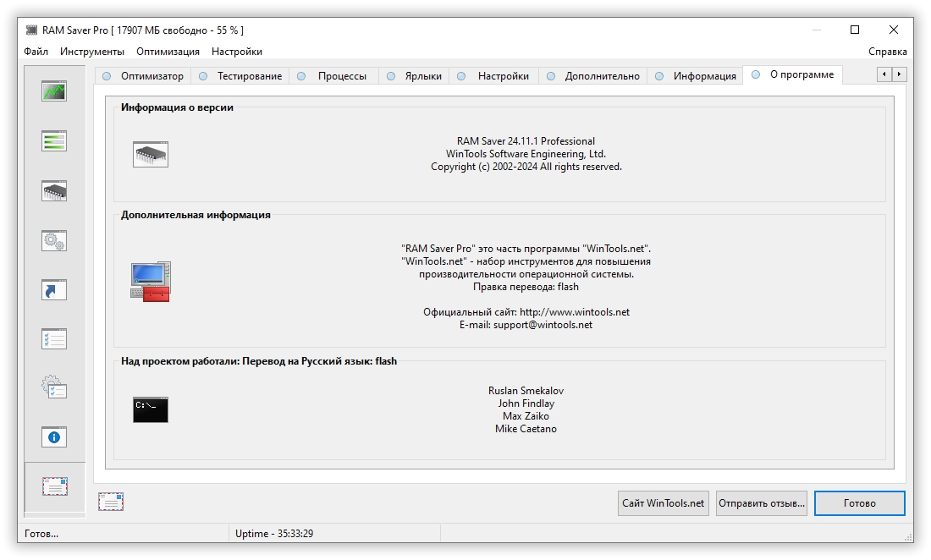This screenshot has width=931, height=560.
Task: Click the RAM Saver 24.11.1 Professional text
Action: tap(526, 141)
